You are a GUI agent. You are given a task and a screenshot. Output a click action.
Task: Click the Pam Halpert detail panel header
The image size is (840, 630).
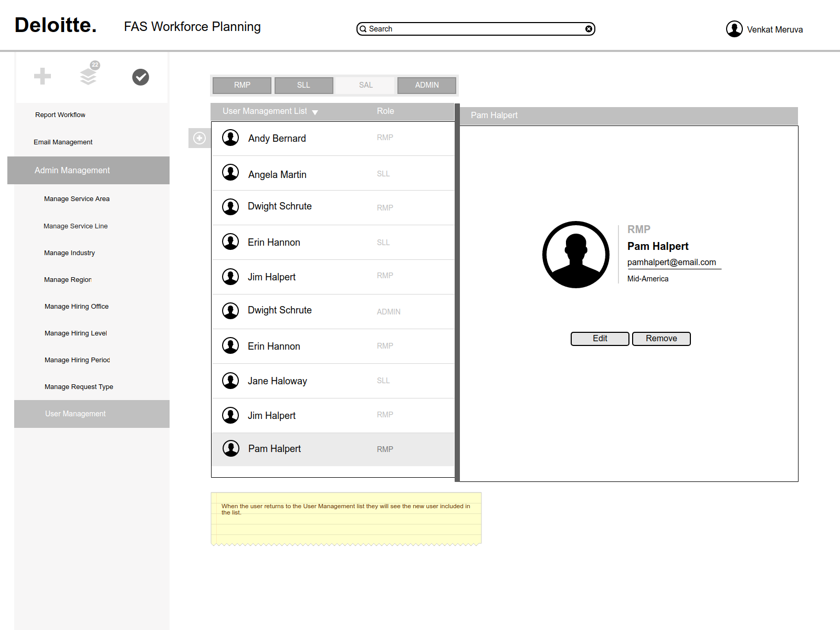(629, 115)
